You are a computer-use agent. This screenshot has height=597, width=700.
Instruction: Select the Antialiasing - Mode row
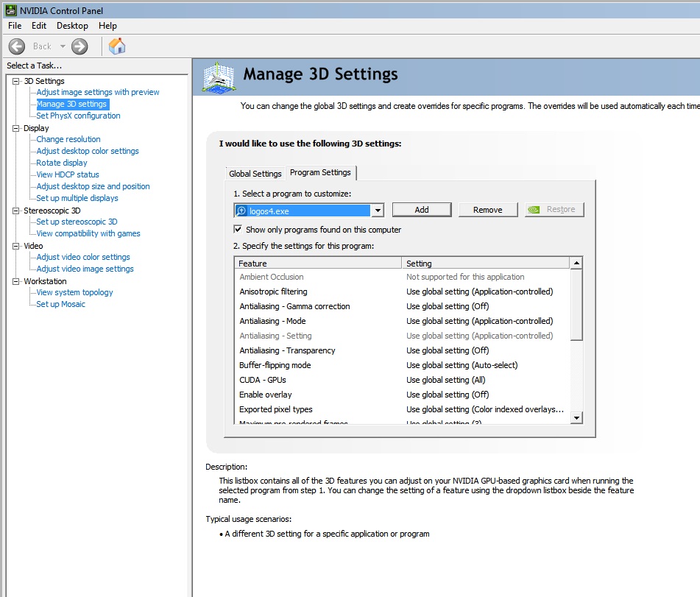pyautogui.click(x=402, y=321)
